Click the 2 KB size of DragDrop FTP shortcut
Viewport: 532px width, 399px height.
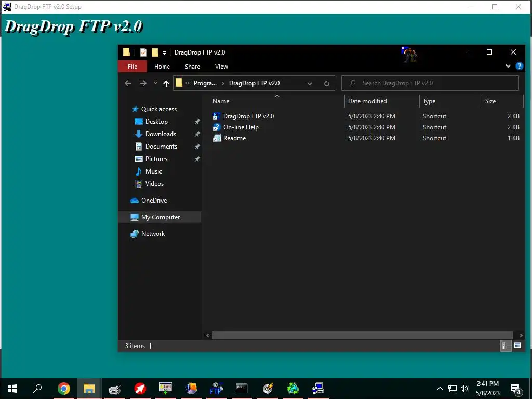coord(513,116)
